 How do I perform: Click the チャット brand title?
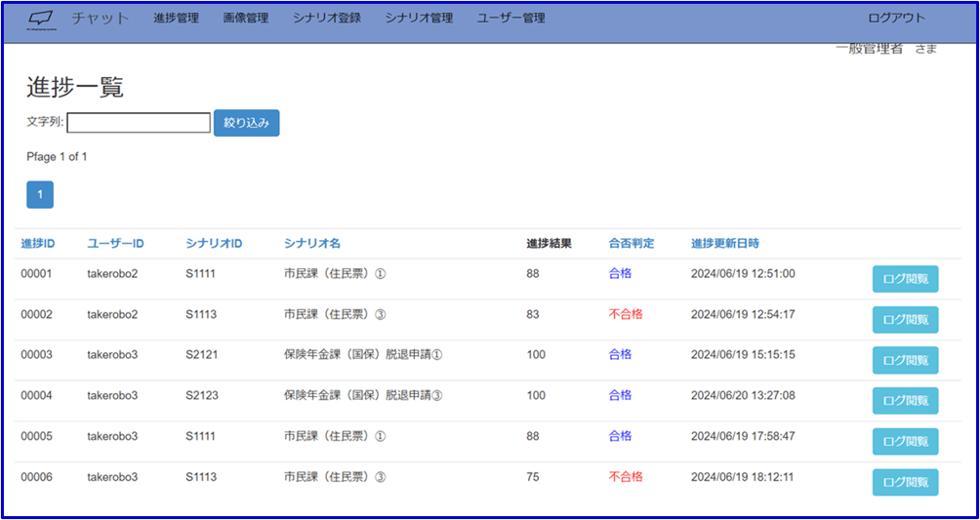tap(100, 19)
